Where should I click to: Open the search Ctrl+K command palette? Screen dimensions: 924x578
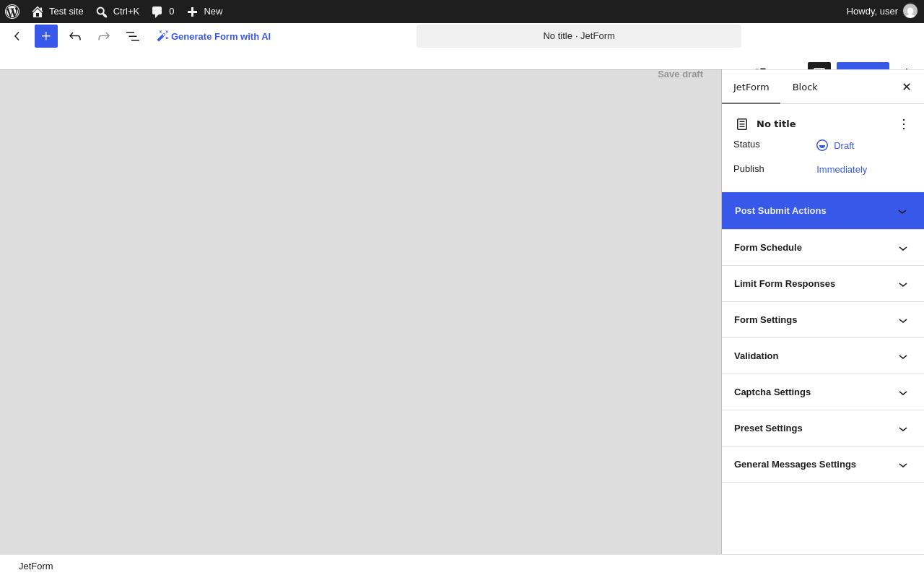click(118, 12)
